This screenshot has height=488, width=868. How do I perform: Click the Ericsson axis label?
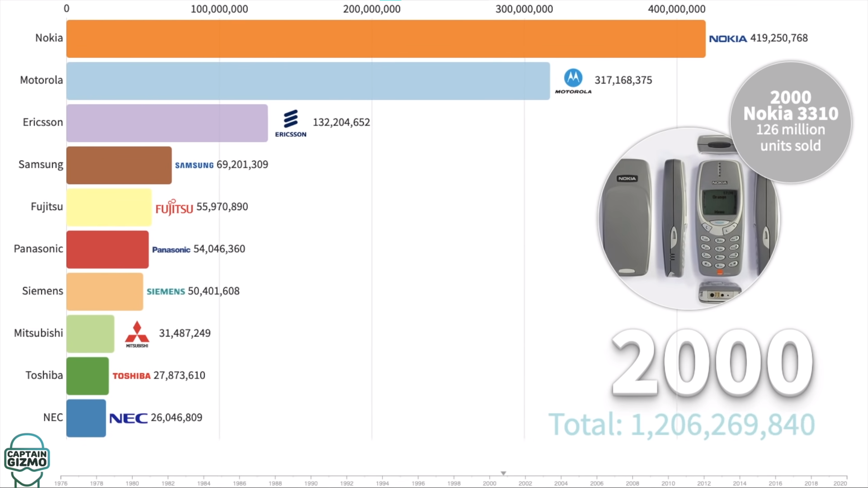(x=43, y=122)
